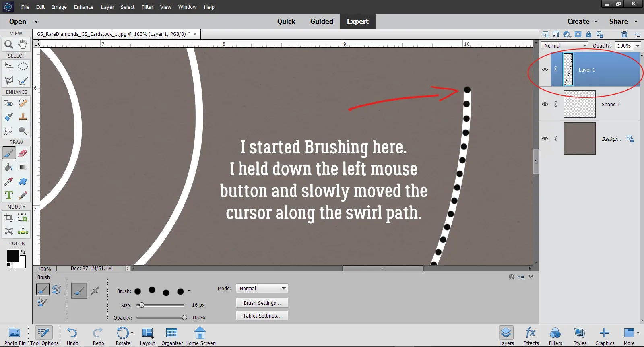Delete layer using trash icon

click(624, 35)
